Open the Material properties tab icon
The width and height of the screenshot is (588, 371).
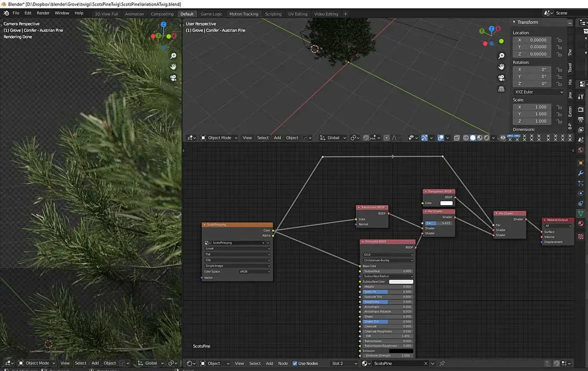click(x=581, y=224)
